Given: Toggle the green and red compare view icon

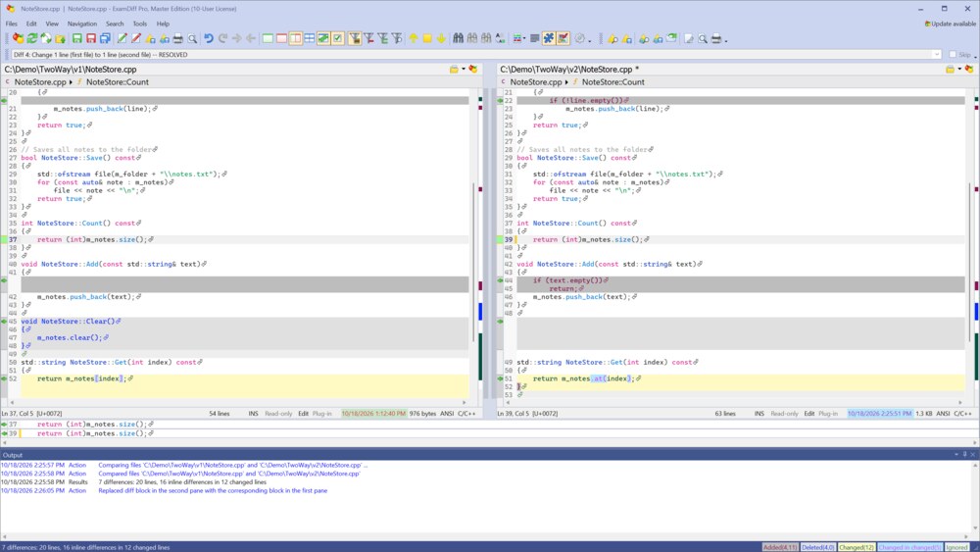Looking at the screenshot, I should click(323, 39).
